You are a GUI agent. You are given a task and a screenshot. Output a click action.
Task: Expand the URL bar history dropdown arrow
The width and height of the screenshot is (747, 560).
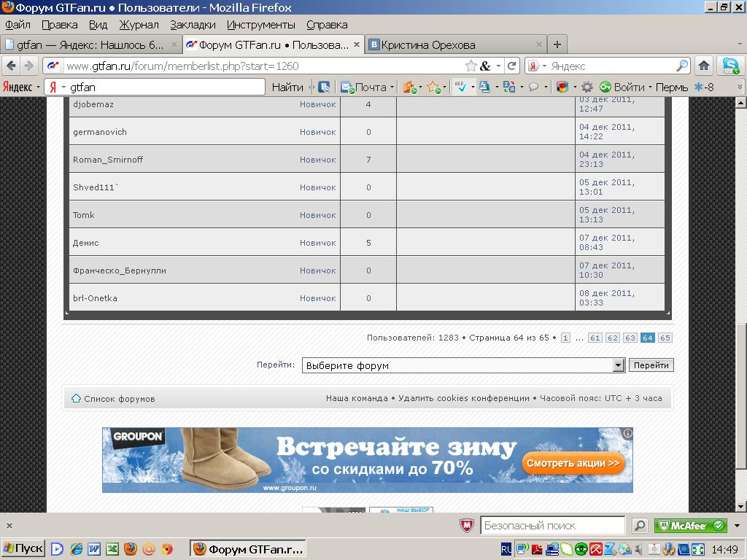(x=498, y=66)
